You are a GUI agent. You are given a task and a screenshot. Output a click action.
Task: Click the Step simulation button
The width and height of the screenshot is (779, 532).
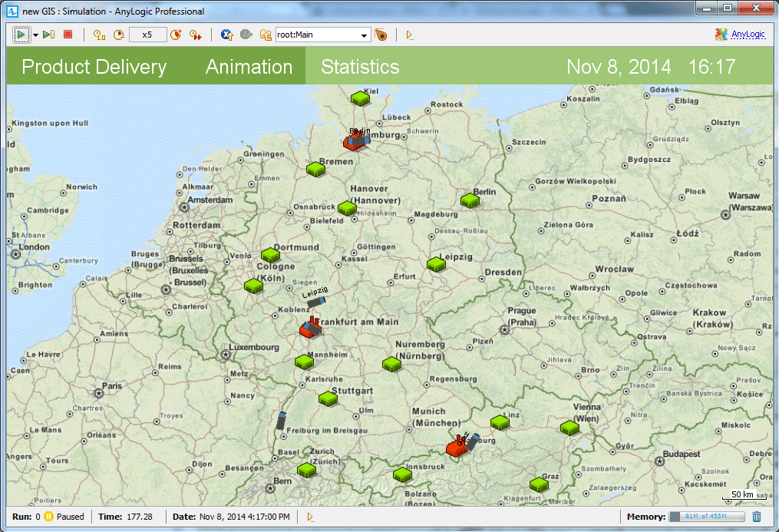pyautogui.click(x=48, y=35)
